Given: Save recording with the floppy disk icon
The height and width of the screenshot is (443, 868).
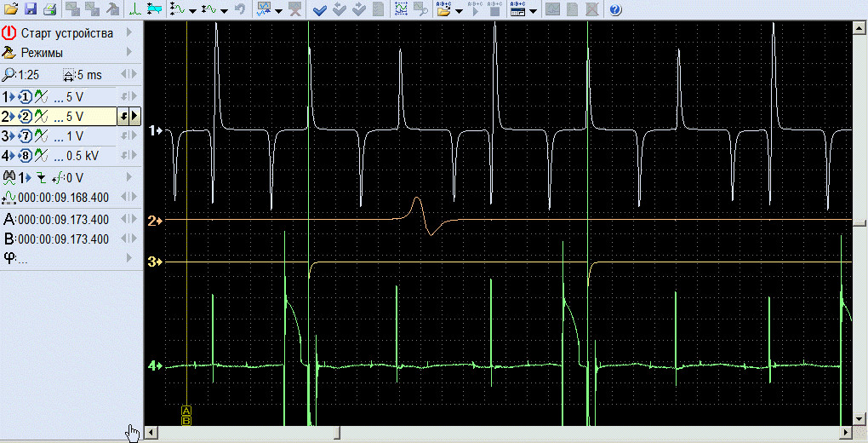Looking at the screenshot, I should [x=31, y=9].
